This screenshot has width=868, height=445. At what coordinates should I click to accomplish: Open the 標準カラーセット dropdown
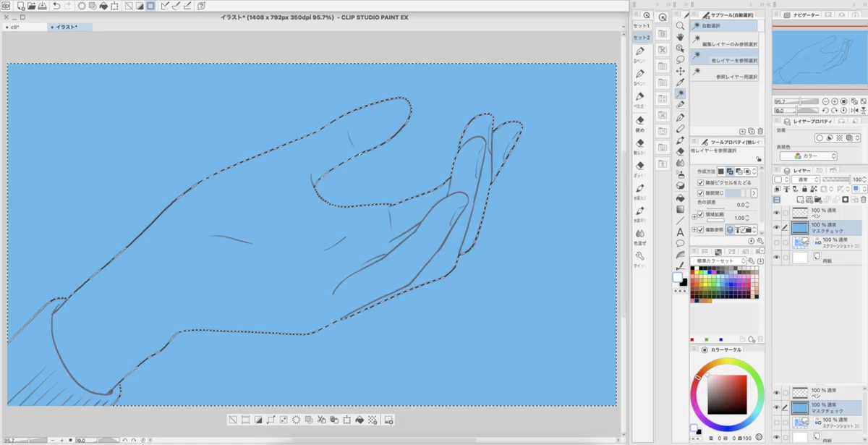coord(718,260)
